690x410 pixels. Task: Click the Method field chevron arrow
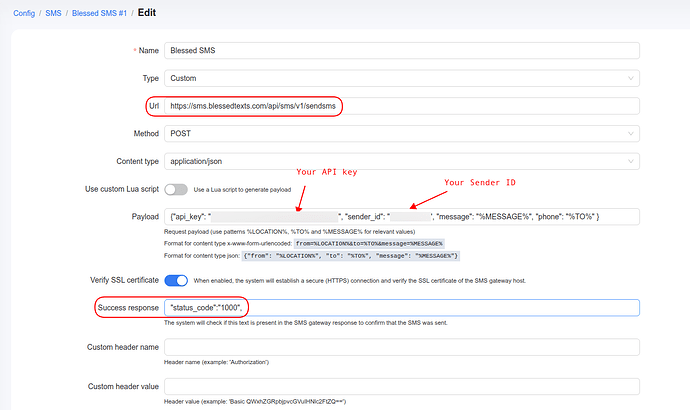click(629, 133)
